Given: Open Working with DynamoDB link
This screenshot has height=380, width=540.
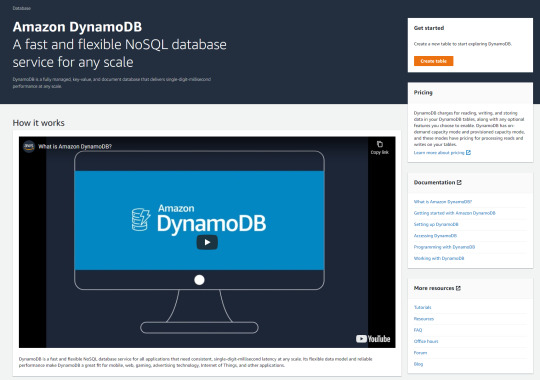Looking at the screenshot, I should (439, 258).
